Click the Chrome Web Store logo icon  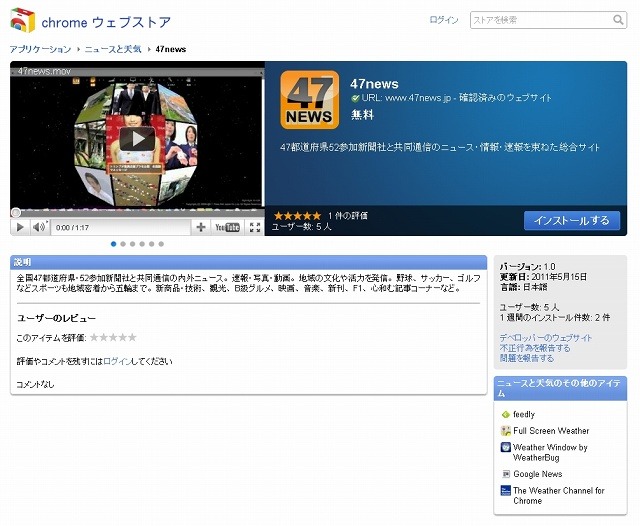pos(22,20)
